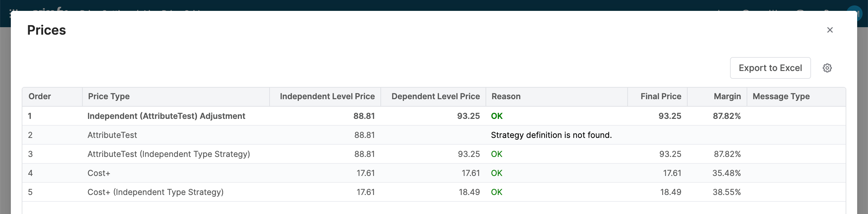Click the Dependent Level Price header

(x=435, y=96)
